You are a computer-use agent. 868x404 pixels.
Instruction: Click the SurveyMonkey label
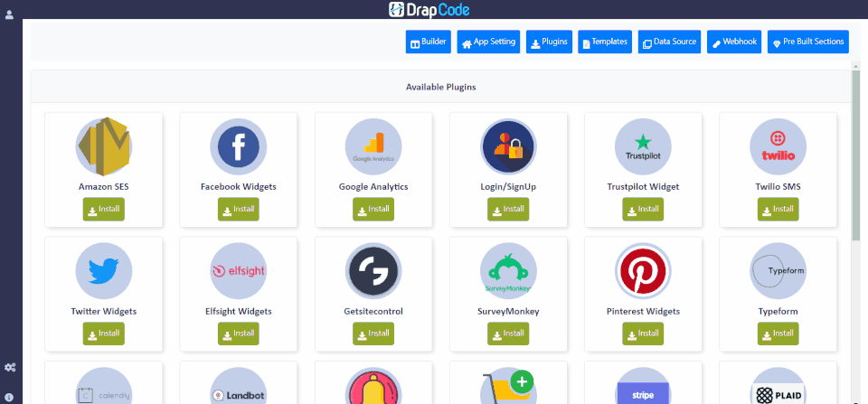[x=508, y=311]
